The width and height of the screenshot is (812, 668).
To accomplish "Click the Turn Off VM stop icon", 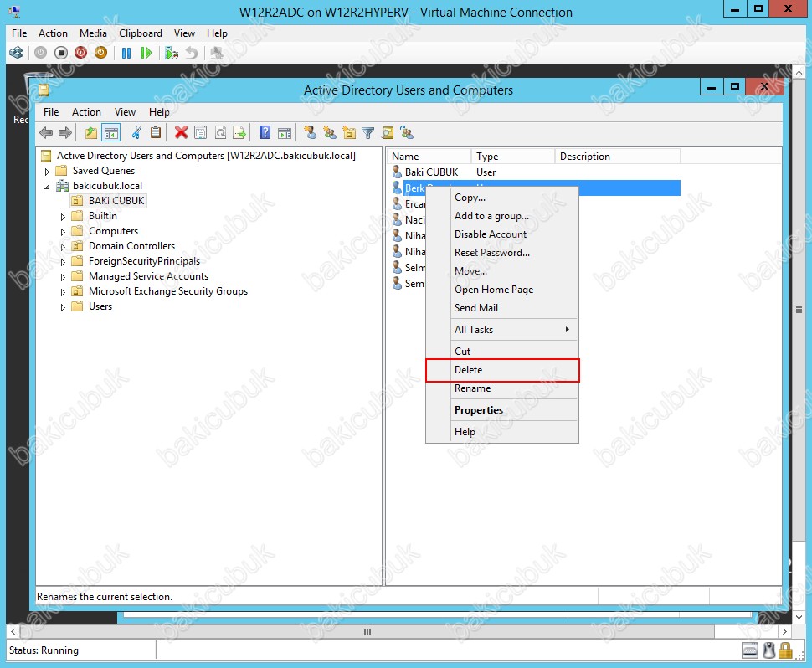I will click(x=60, y=53).
